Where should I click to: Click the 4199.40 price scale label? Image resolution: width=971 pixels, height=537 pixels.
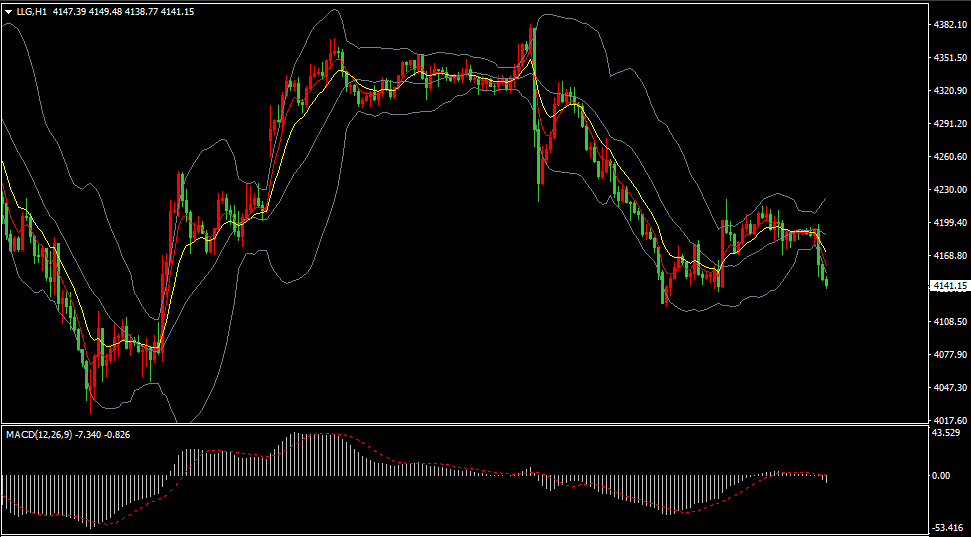click(949, 222)
